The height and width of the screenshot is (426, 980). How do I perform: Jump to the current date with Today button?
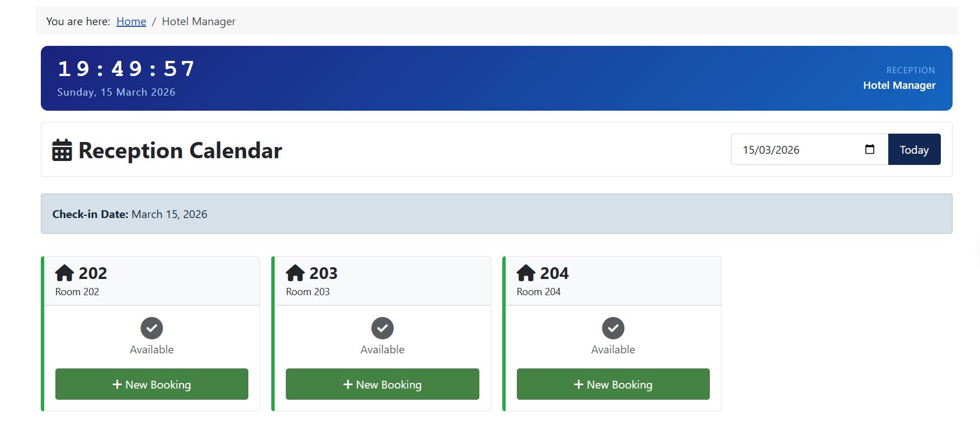[914, 149]
